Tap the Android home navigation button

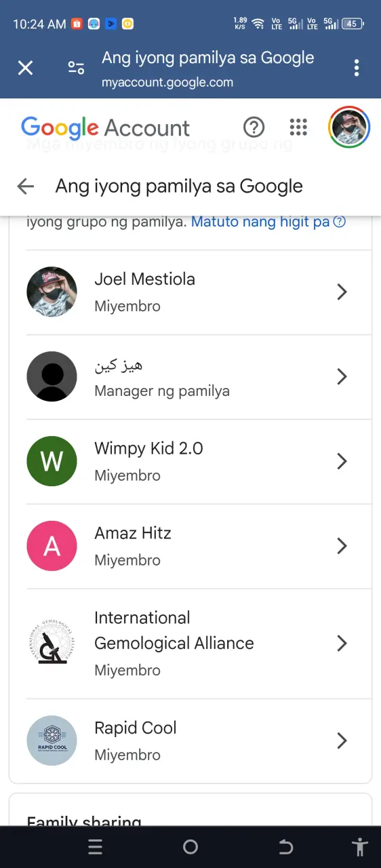tap(190, 847)
